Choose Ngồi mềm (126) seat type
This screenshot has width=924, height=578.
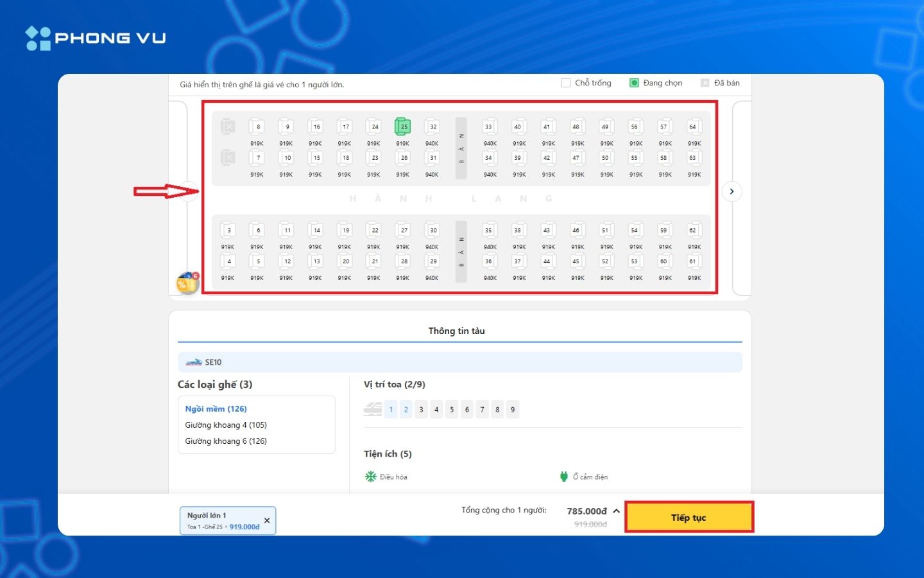click(x=216, y=409)
